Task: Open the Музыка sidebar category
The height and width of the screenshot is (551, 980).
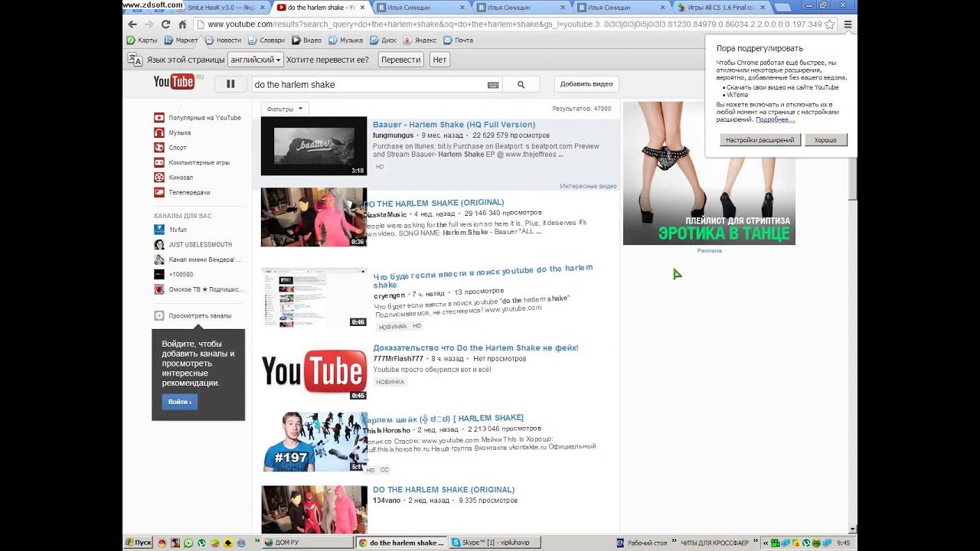Action: (x=172, y=132)
